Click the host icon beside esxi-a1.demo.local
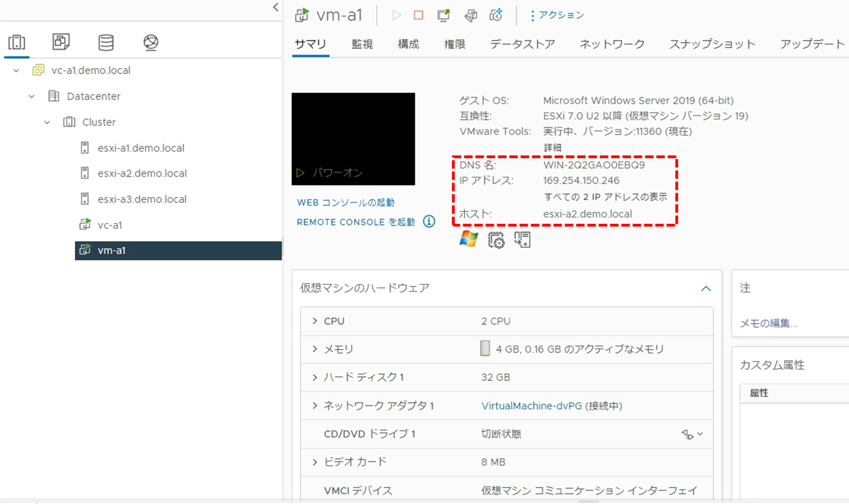This screenshot has height=504, width=849. coord(84,148)
